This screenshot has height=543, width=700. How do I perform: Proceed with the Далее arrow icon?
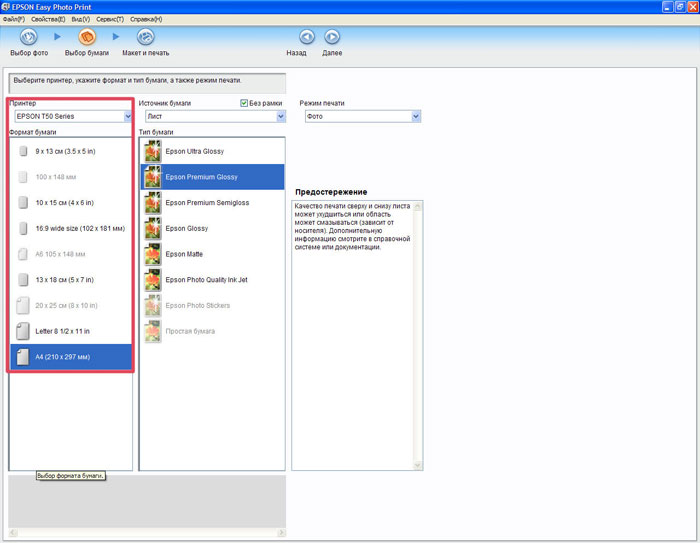pos(332,37)
